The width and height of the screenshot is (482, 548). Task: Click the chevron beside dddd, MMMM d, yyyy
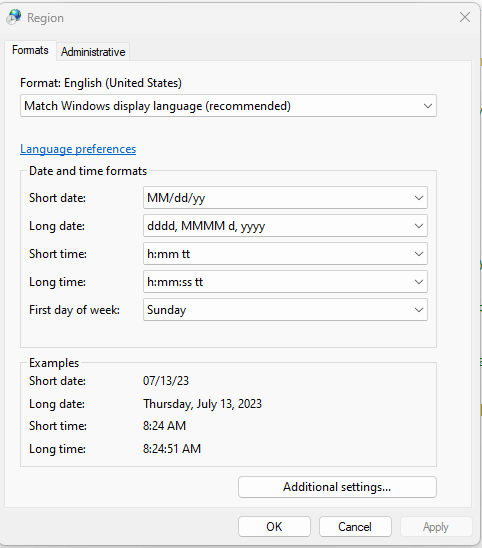pyautogui.click(x=419, y=226)
